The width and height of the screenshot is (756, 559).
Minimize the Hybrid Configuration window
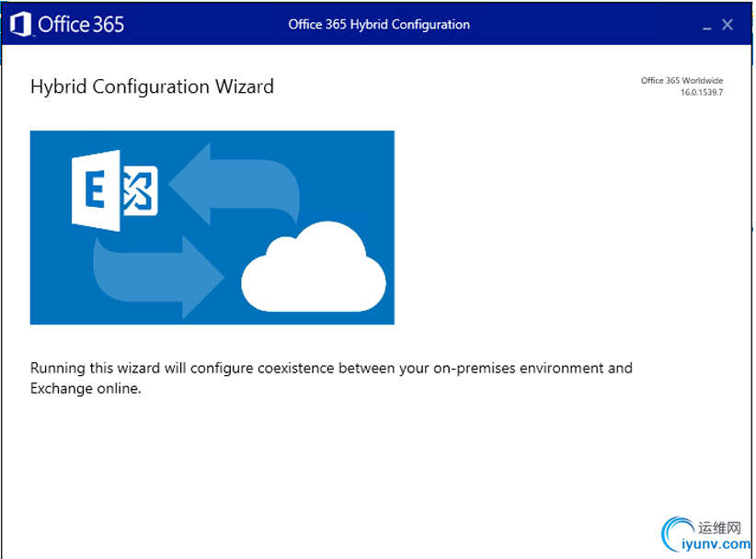click(x=707, y=27)
